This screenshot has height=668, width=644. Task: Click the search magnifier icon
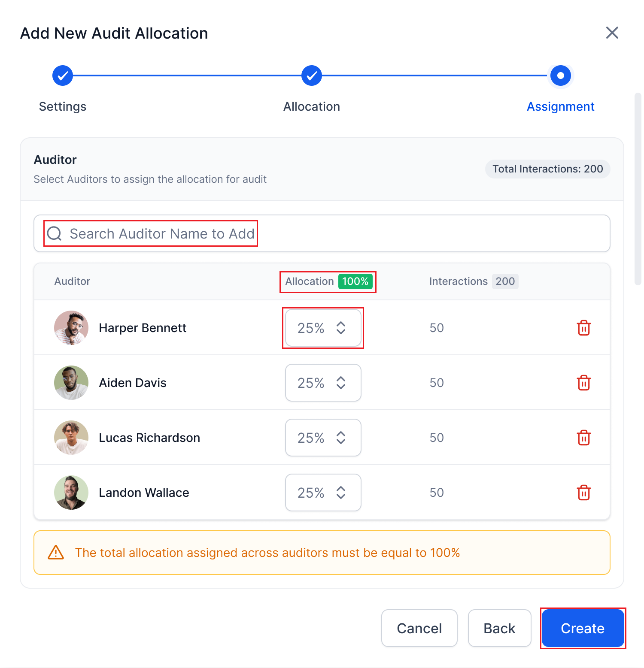[x=55, y=234]
